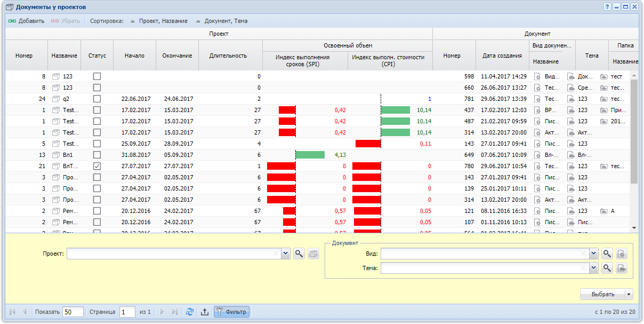The image size is (644, 324).
Task: Click the Индекс выполнения сроков (SPI) header
Action: (x=305, y=61)
